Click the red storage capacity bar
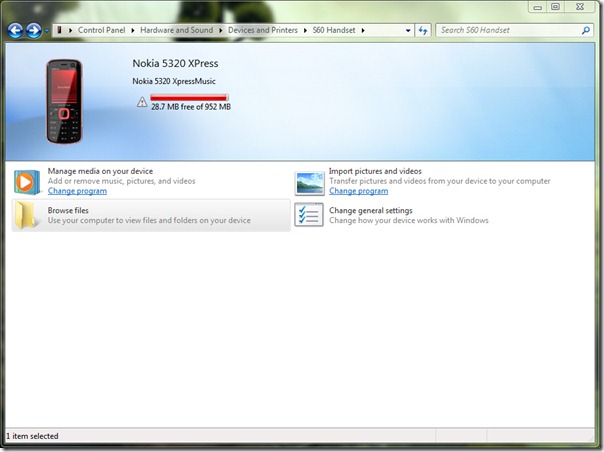The height and width of the screenshot is (452, 604). [190, 98]
